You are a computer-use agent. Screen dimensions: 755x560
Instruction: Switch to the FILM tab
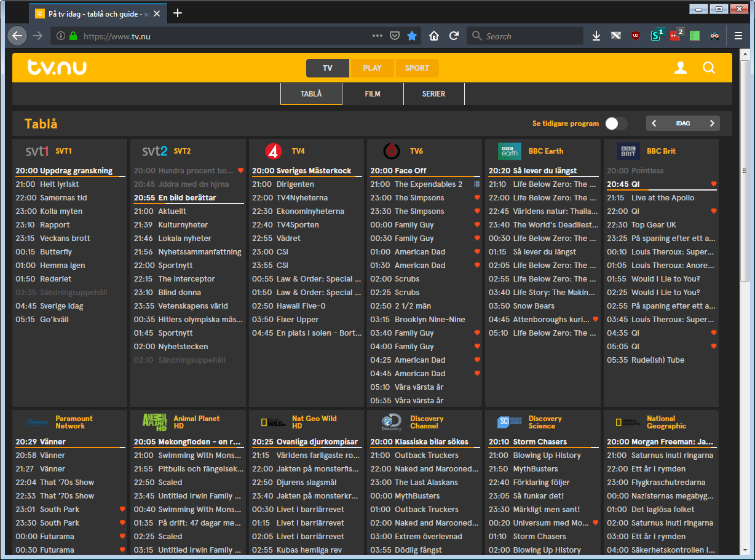pos(373,94)
